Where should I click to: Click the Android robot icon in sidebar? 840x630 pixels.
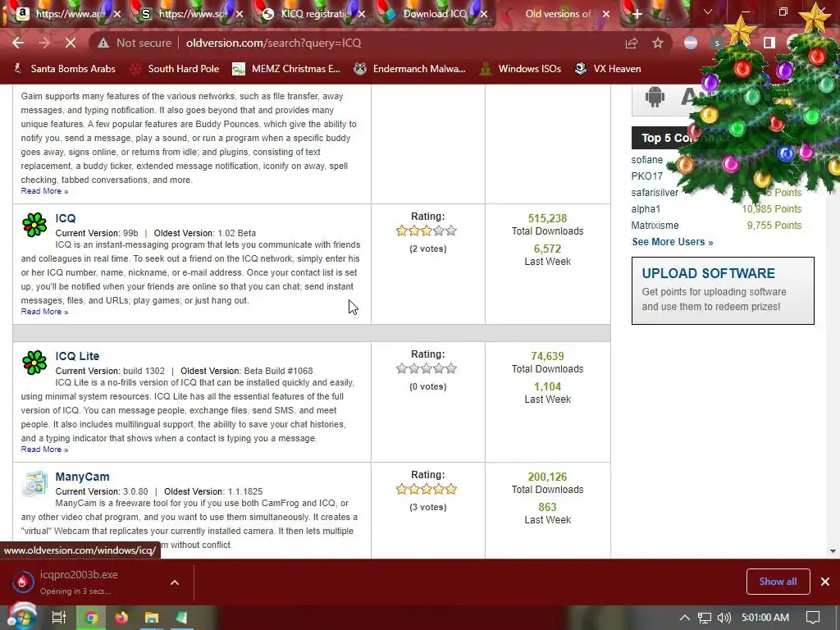655,97
